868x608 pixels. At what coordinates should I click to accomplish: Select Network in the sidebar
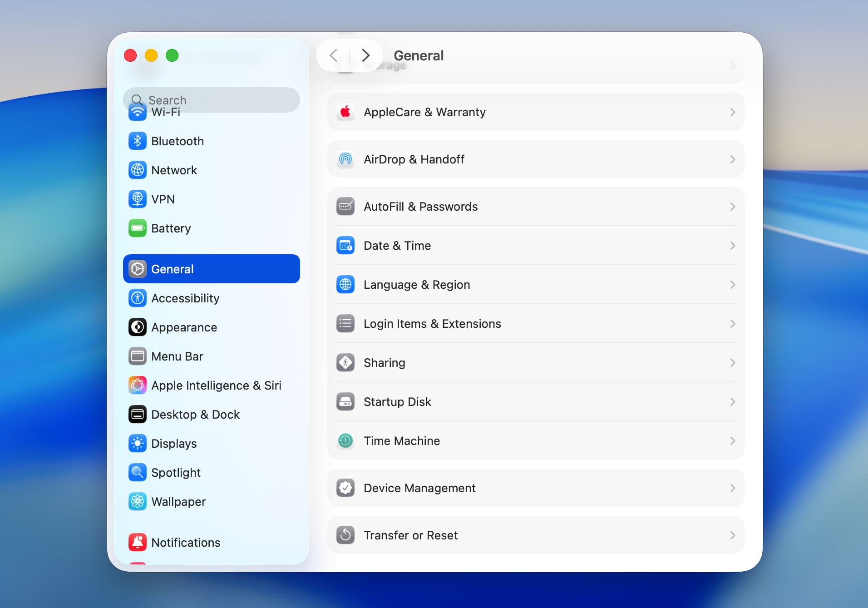click(x=212, y=170)
